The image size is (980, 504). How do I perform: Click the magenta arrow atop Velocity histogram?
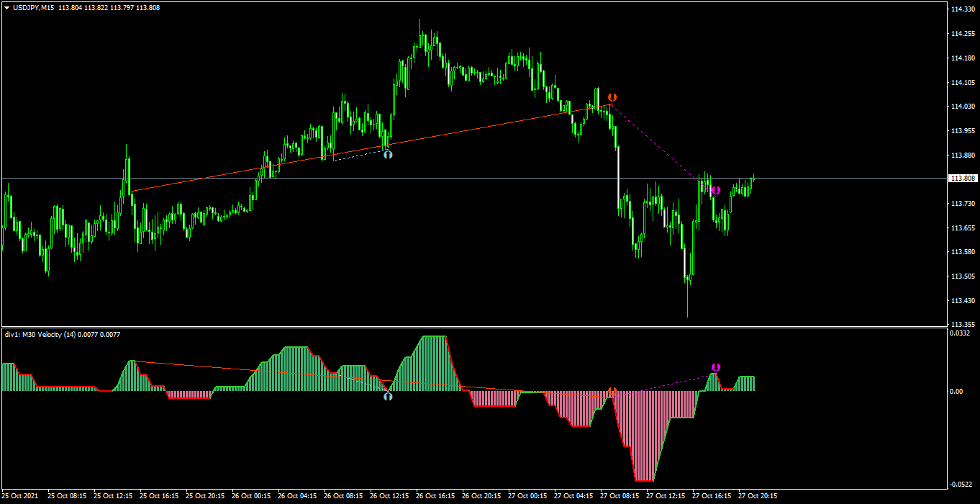(716, 367)
